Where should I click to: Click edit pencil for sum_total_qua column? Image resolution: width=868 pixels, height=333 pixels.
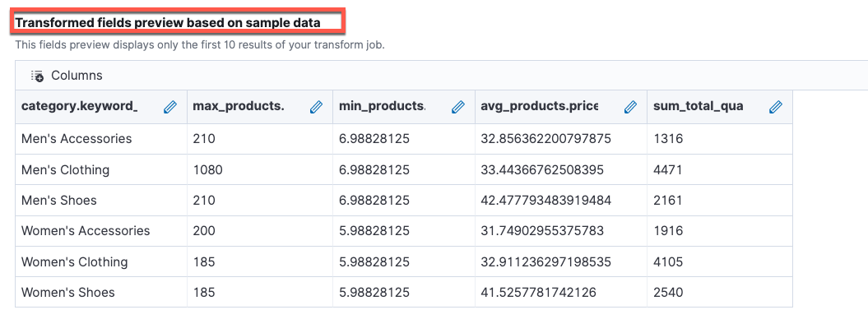tap(775, 107)
